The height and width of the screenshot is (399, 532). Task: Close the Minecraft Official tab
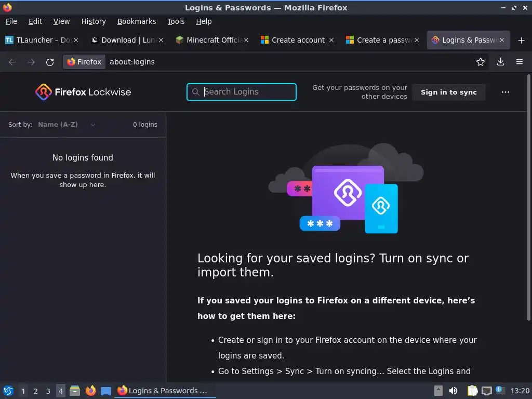[246, 40]
